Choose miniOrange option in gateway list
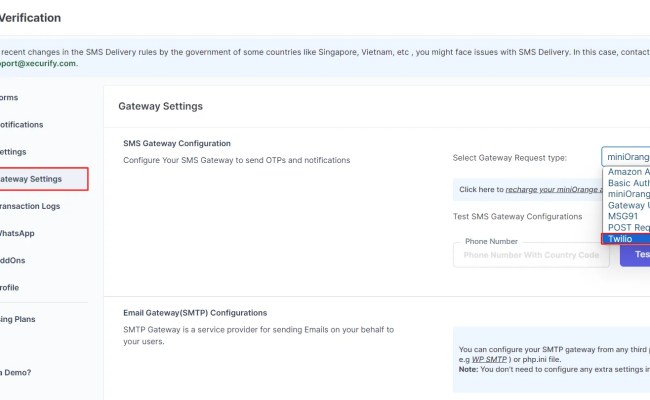The image size is (650, 400). tap(626, 194)
